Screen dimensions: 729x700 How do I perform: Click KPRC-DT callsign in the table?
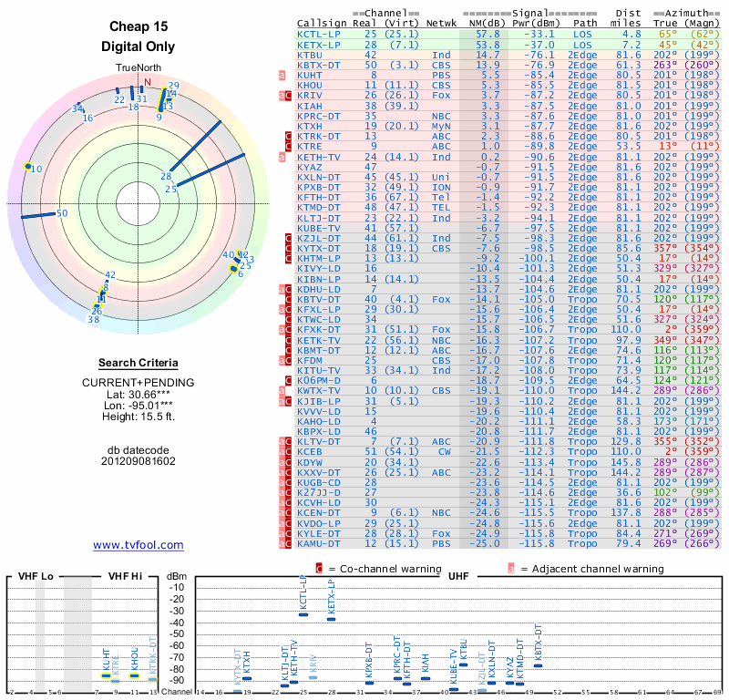tap(318, 117)
